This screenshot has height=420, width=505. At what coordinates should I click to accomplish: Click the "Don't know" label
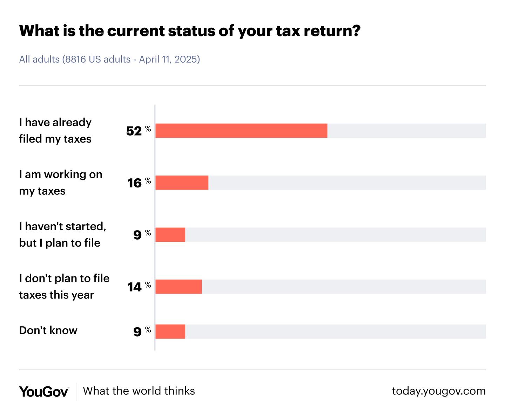click(48, 330)
